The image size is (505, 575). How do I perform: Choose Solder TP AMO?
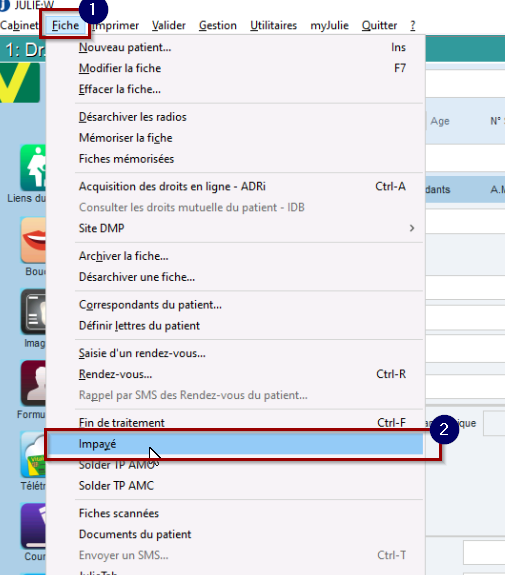pos(235,465)
